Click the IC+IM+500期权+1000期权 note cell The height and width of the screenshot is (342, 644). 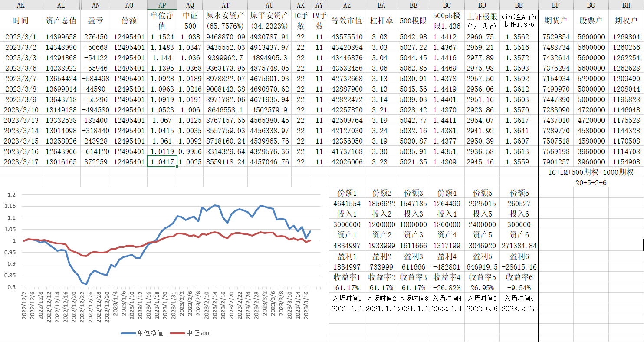pos(591,172)
